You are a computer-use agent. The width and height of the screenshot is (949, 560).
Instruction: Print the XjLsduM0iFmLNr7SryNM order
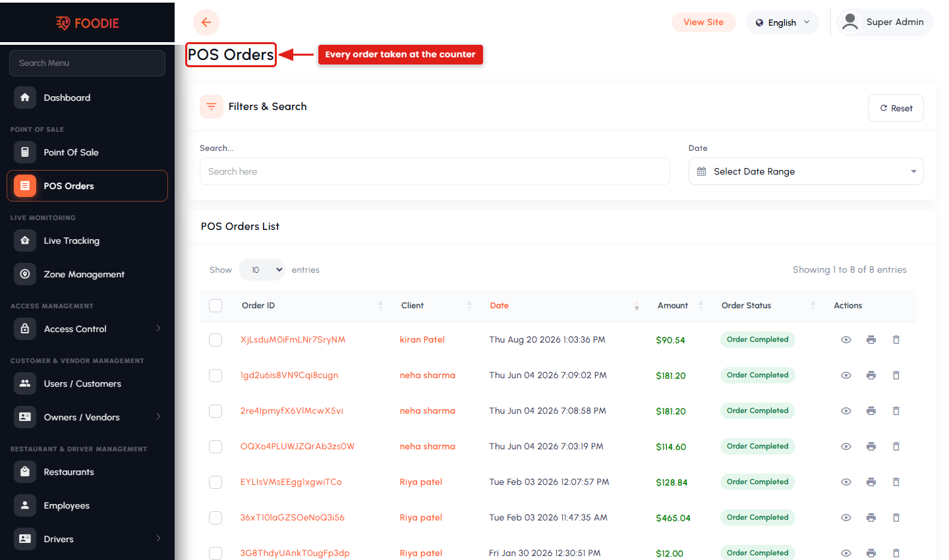pyautogui.click(x=871, y=340)
